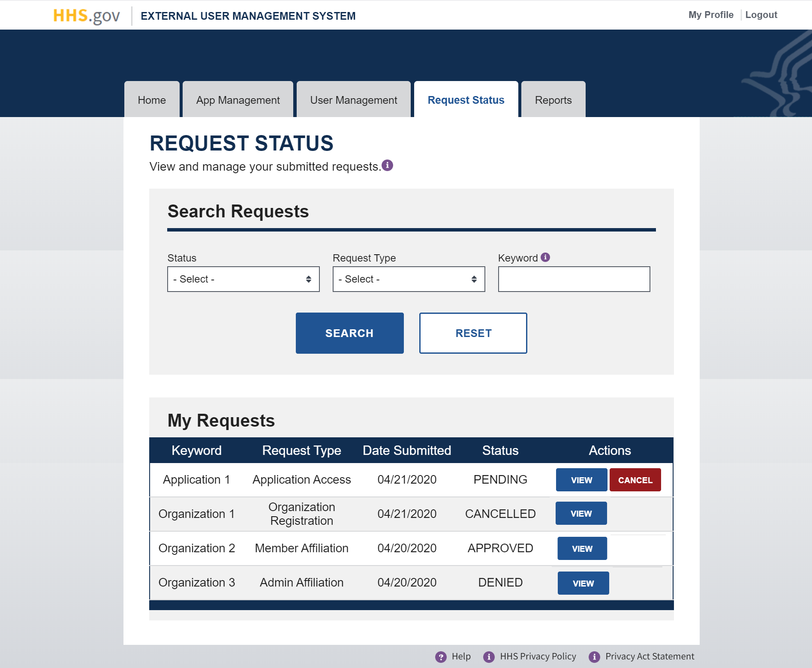The width and height of the screenshot is (812, 668).
Task: View the Organization 3 denied request
Action: (583, 583)
